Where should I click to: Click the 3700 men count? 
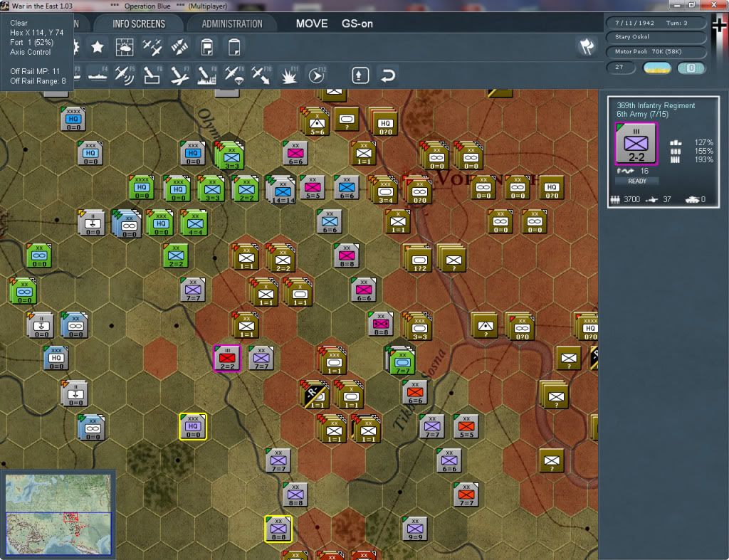631,199
